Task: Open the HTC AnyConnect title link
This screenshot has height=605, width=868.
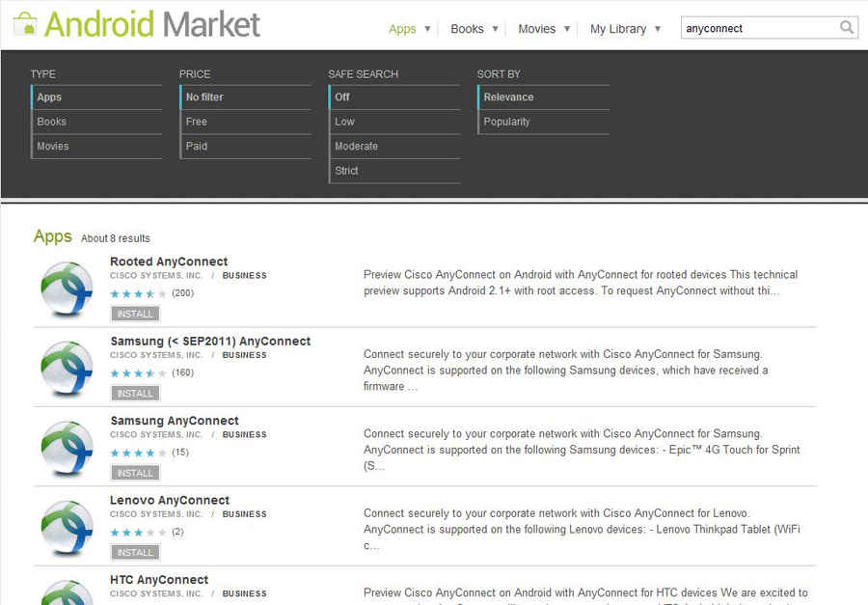Action: (159, 580)
